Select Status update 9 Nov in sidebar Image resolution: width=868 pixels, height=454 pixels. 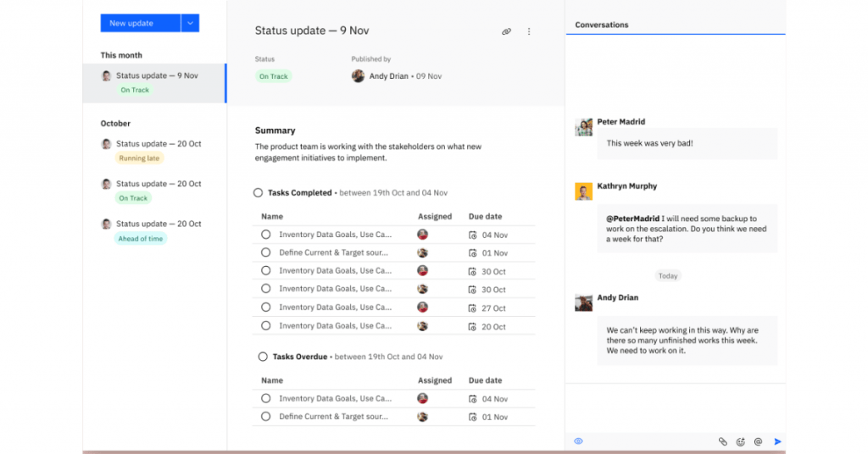(154, 83)
